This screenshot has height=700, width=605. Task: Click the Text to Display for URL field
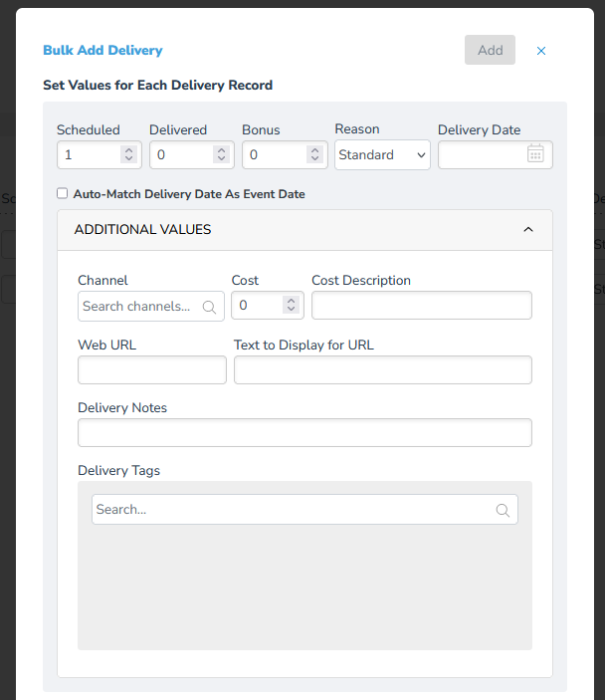click(x=382, y=370)
